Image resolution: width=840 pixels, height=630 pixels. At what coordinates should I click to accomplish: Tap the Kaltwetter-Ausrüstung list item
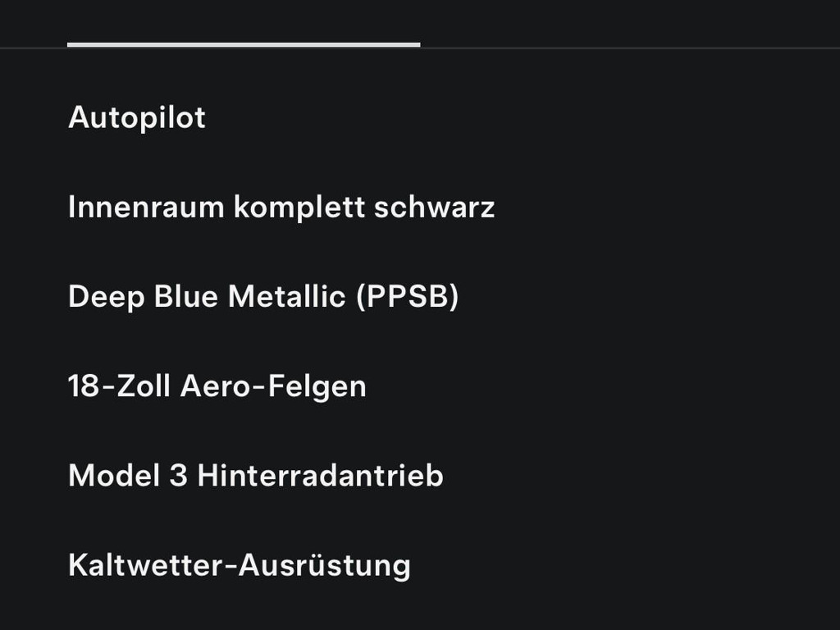coord(240,564)
